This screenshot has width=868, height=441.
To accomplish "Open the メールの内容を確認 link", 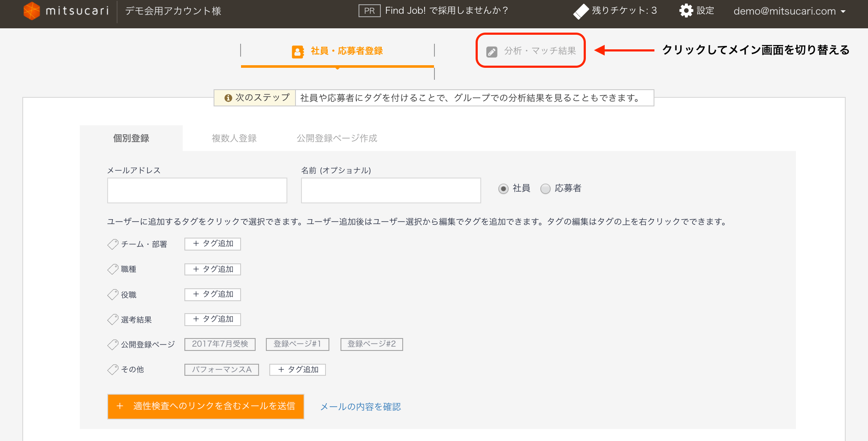I will pos(360,407).
